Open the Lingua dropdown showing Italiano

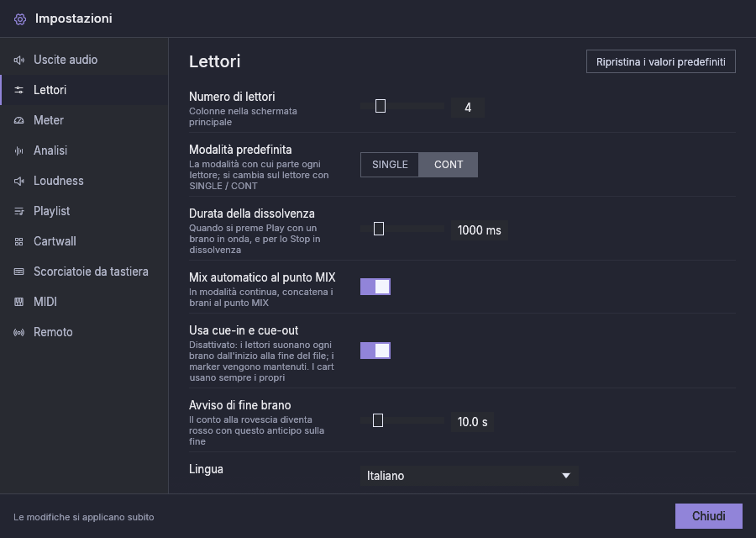[x=469, y=476]
